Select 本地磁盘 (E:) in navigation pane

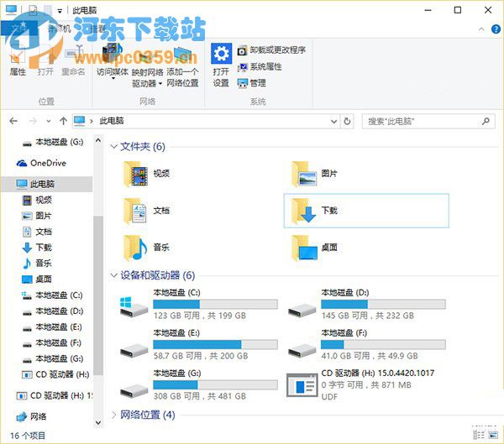[52, 327]
